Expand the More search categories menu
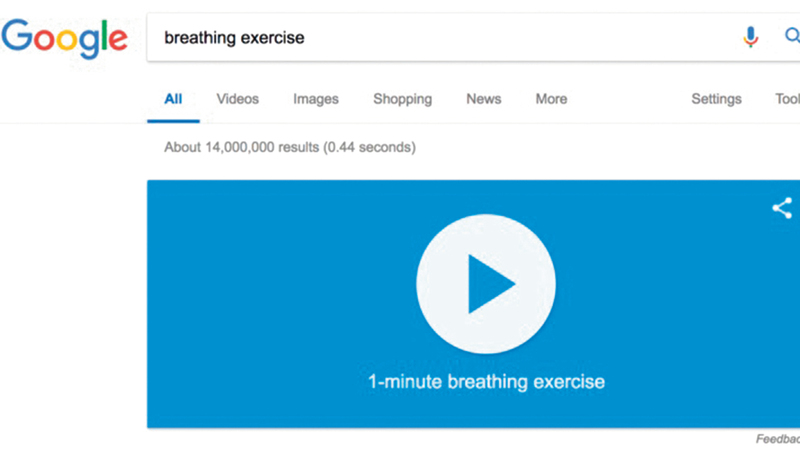This screenshot has height=450, width=800. pos(551,99)
